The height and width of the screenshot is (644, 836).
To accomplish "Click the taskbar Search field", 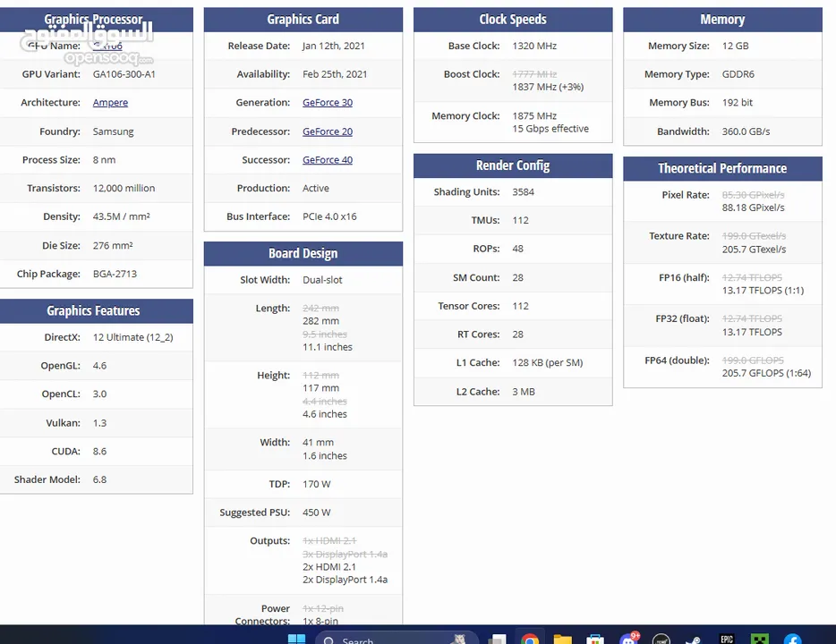I will click(376, 639).
